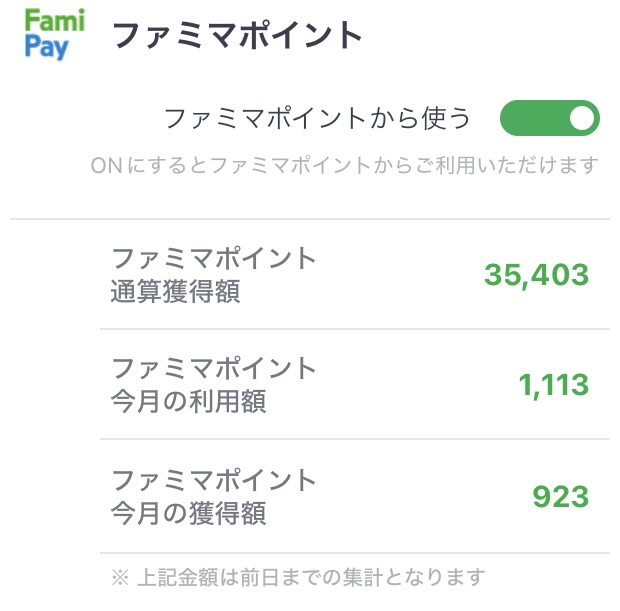This screenshot has height=611, width=620.
Task: Click the ファミマポイントから使う label
Action: point(317,118)
